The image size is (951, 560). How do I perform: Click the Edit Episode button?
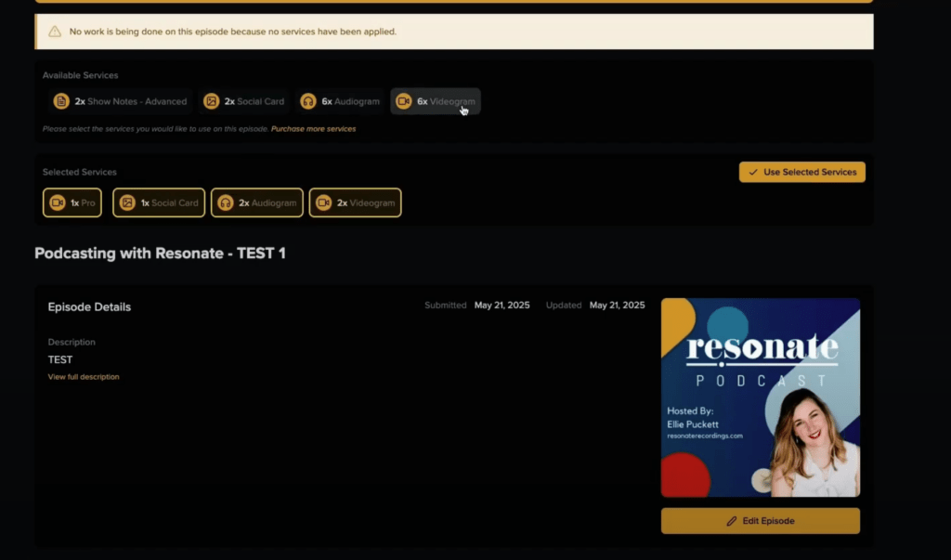[760, 521]
